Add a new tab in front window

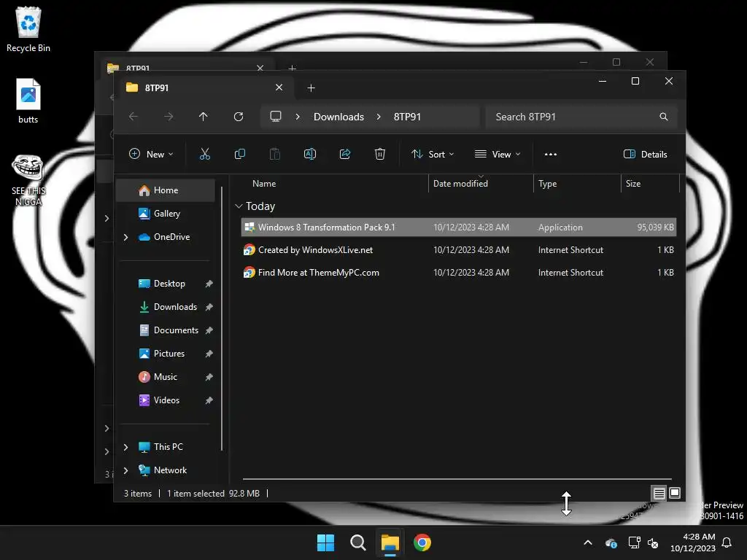[311, 87]
